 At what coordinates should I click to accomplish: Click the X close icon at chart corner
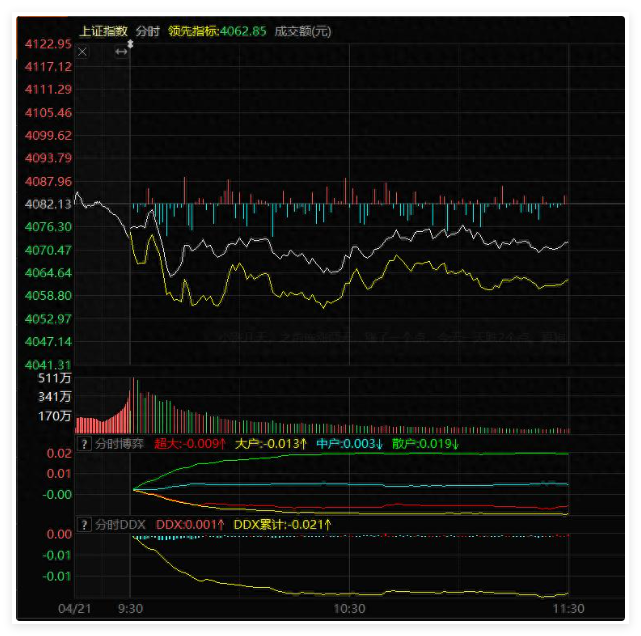[82, 52]
